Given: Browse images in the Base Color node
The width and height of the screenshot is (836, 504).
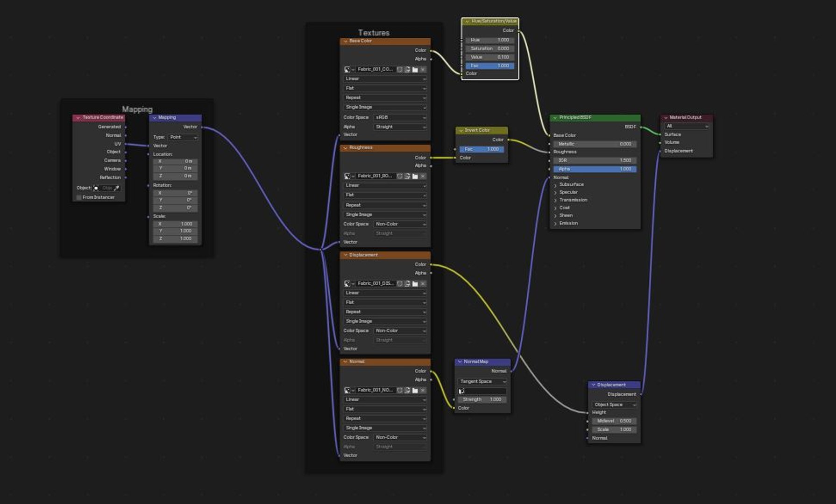Looking at the screenshot, I should 349,70.
